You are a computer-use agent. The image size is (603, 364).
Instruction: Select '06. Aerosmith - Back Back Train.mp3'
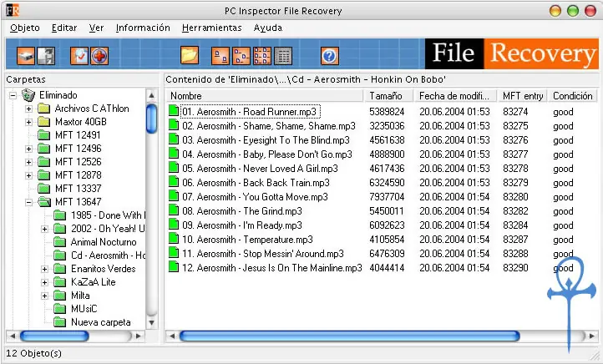coord(256,183)
